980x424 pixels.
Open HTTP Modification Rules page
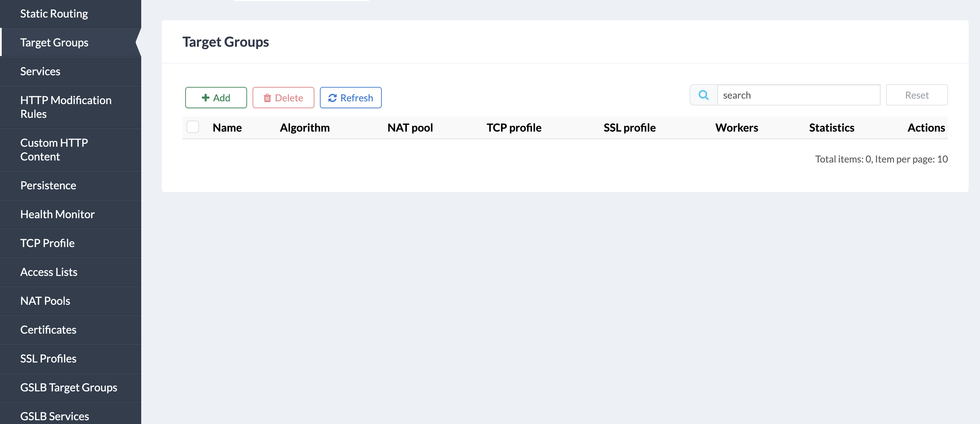point(66,107)
